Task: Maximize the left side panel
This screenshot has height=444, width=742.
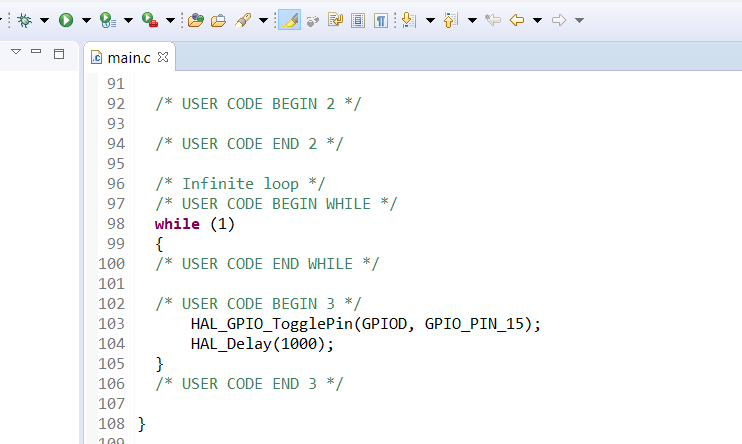Action: pyautogui.click(x=58, y=52)
